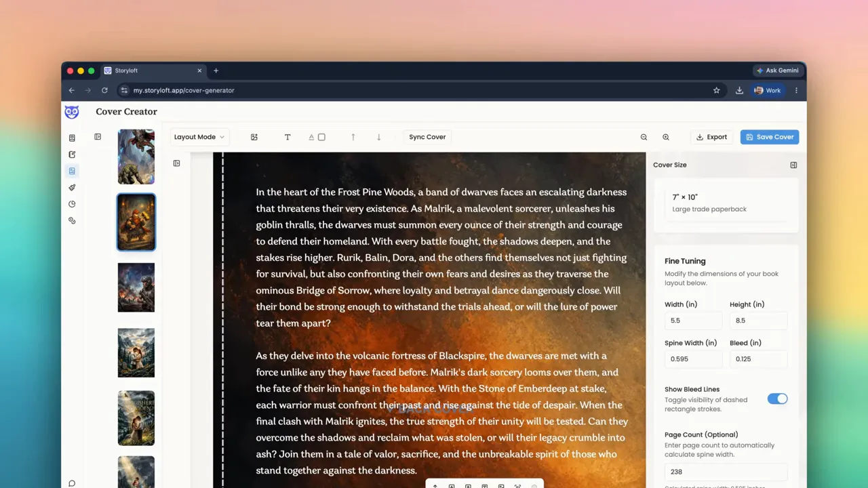Move layer up with the up arrow
This screenshot has height=488, width=868.
[353, 137]
